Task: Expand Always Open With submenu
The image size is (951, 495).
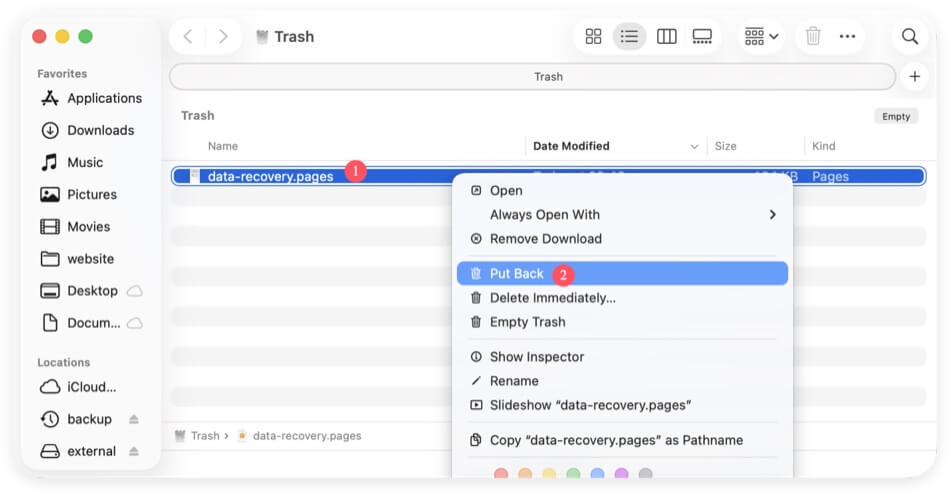Action: (623, 215)
